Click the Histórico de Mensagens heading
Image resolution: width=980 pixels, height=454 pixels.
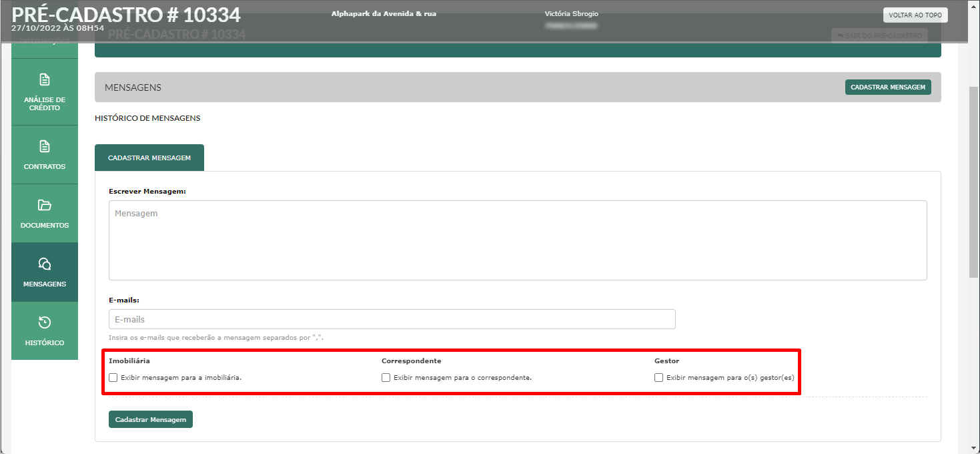coord(147,118)
